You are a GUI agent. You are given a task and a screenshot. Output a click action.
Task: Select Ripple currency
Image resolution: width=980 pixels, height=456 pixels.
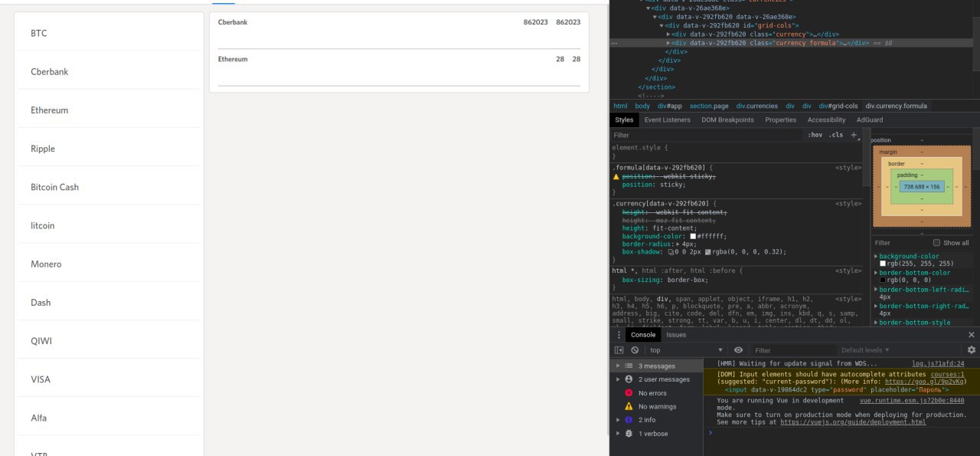109,149
